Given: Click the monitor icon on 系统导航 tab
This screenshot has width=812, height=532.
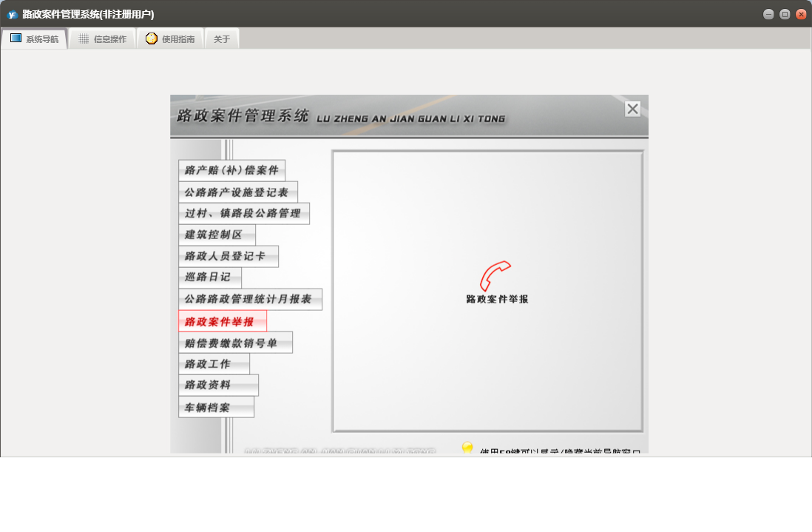Looking at the screenshot, I should click(x=16, y=38).
